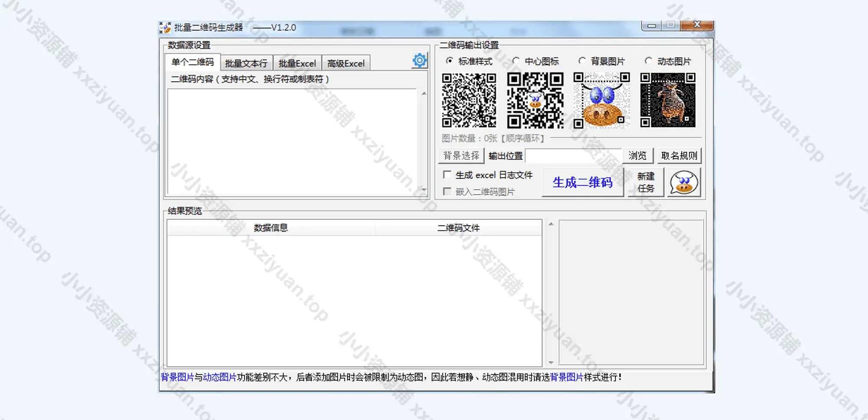Click the QR content text area scrollbar down arrow
The image size is (868, 420).
point(424,190)
